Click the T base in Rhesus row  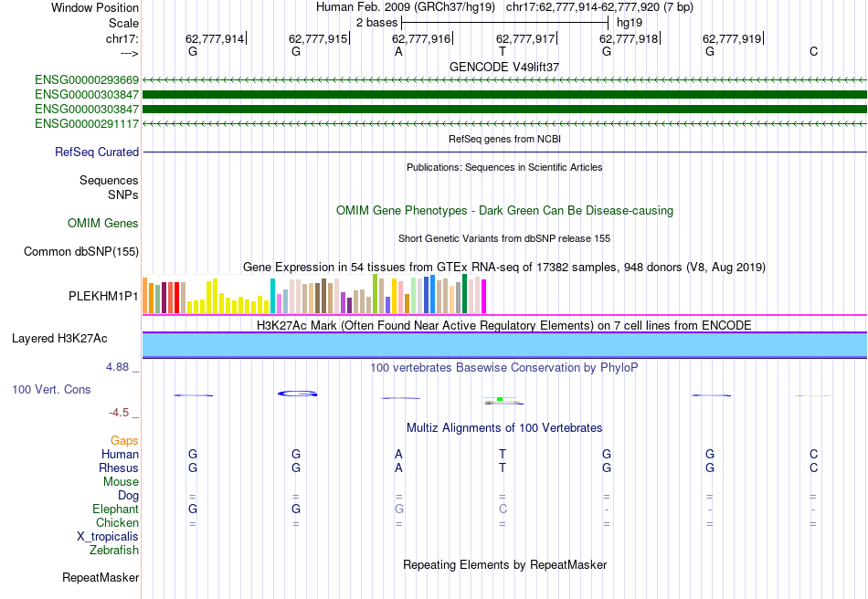click(x=503, y=468)
